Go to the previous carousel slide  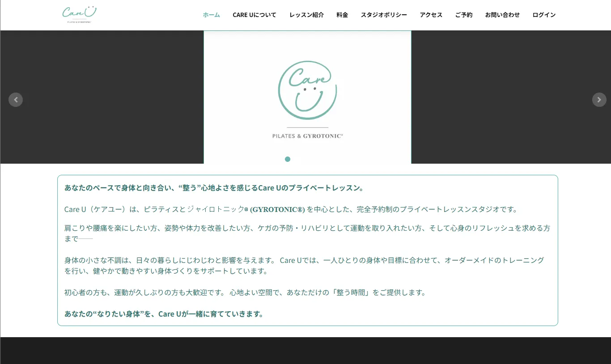(16, 100)
